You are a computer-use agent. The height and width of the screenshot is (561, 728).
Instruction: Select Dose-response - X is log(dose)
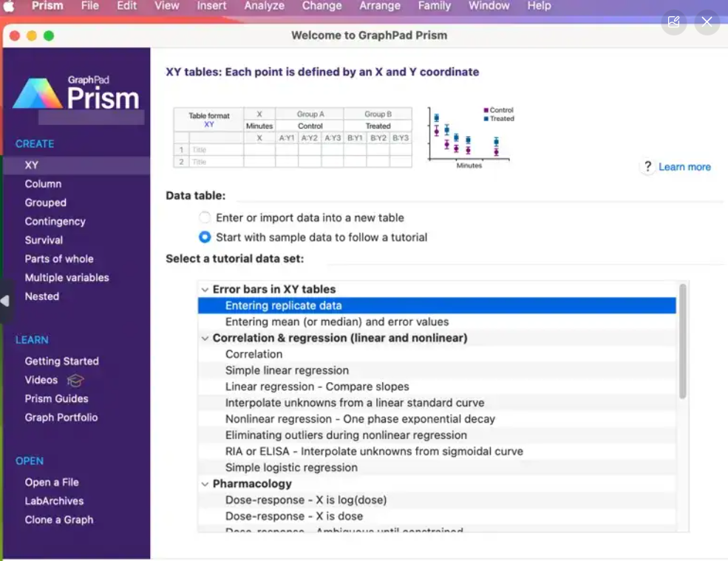437,500
